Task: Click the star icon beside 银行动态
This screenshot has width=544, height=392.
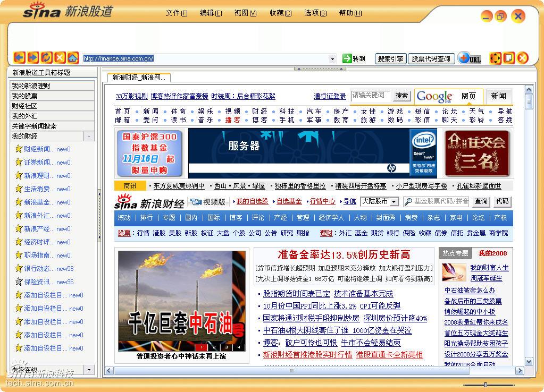Action: coord(19,268)
